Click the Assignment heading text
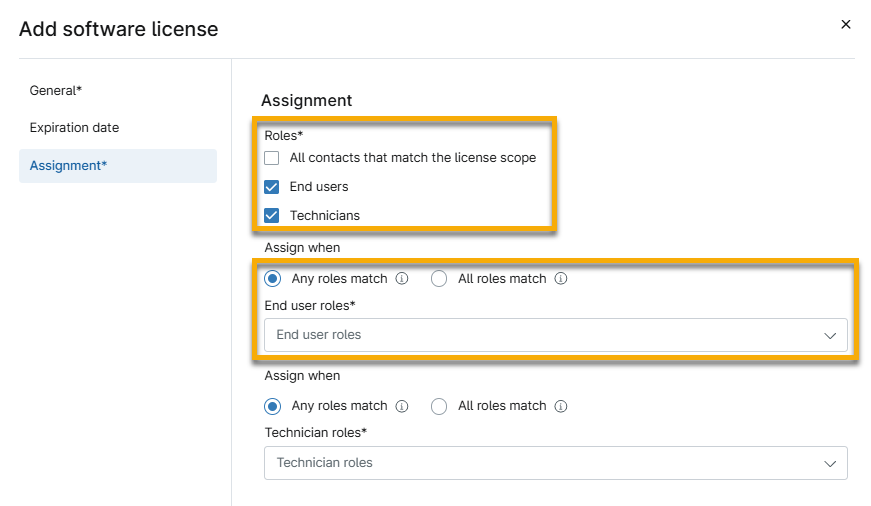Image resolution: width=871 pixels, height=506 pixels. tap(307, 101)
